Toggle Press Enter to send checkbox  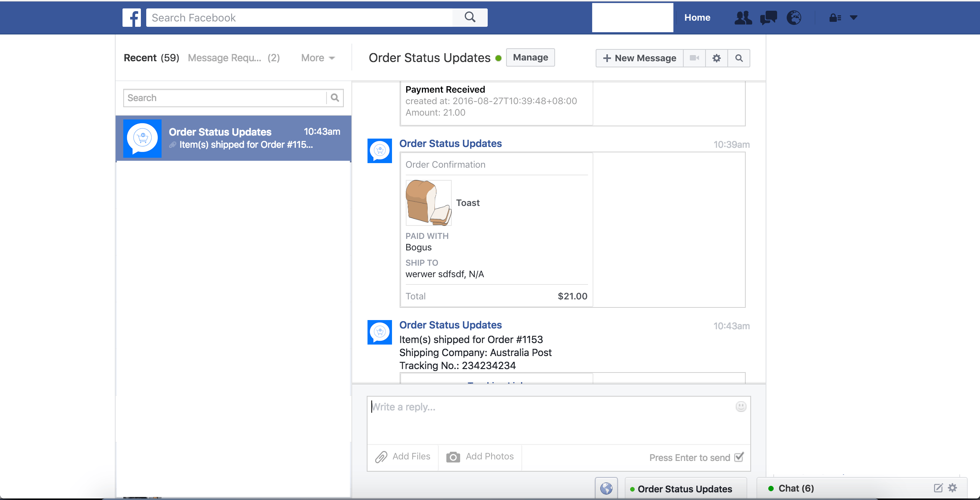(739, 457)
